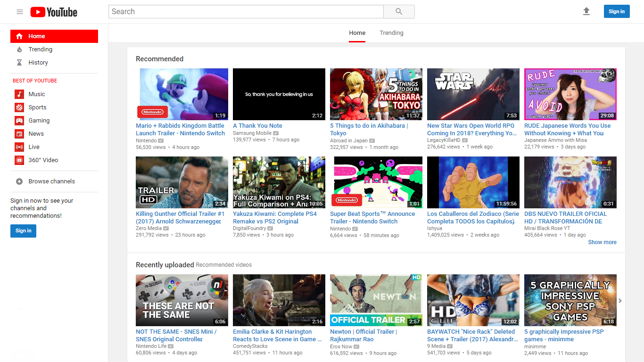644x362 pixels.
Task: Click Sign in from the left sidebar
Action: [x=23, y=230]
